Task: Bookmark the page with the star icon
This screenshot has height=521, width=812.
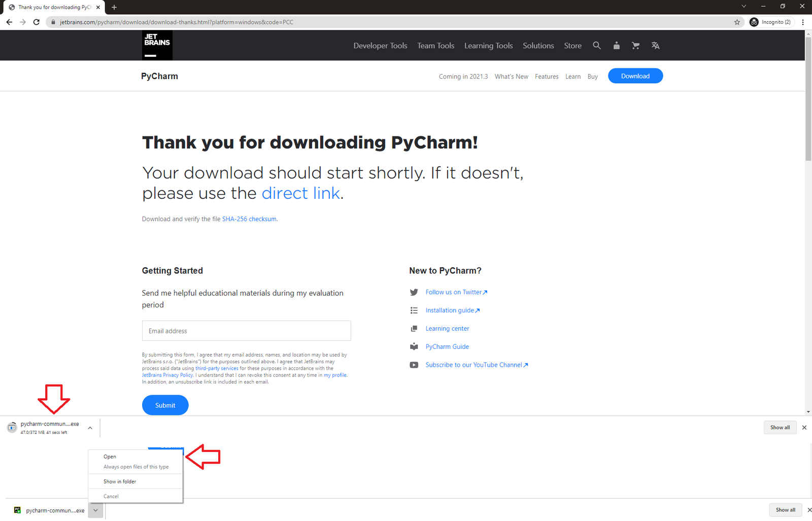Action: [737, 22]
